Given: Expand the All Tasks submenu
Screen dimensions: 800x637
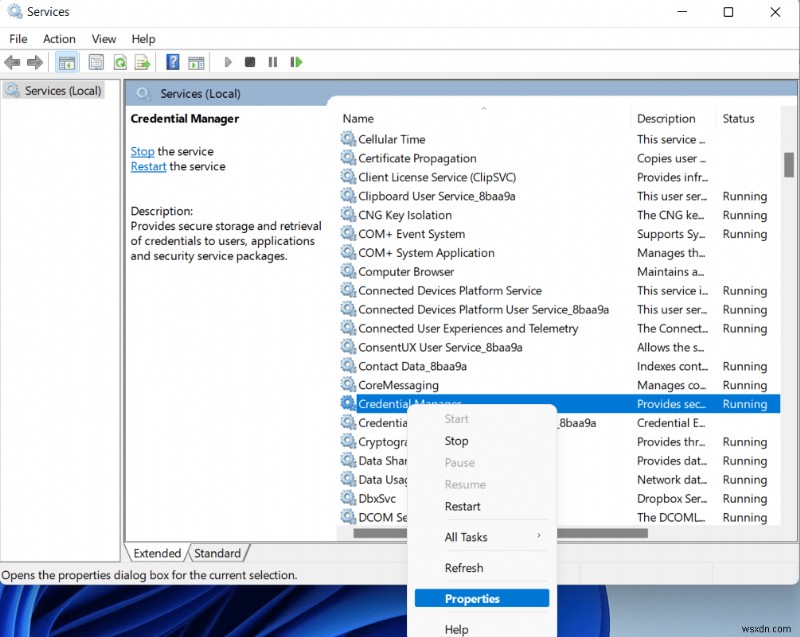Looking at the screenshot, I should click(466, 537).
